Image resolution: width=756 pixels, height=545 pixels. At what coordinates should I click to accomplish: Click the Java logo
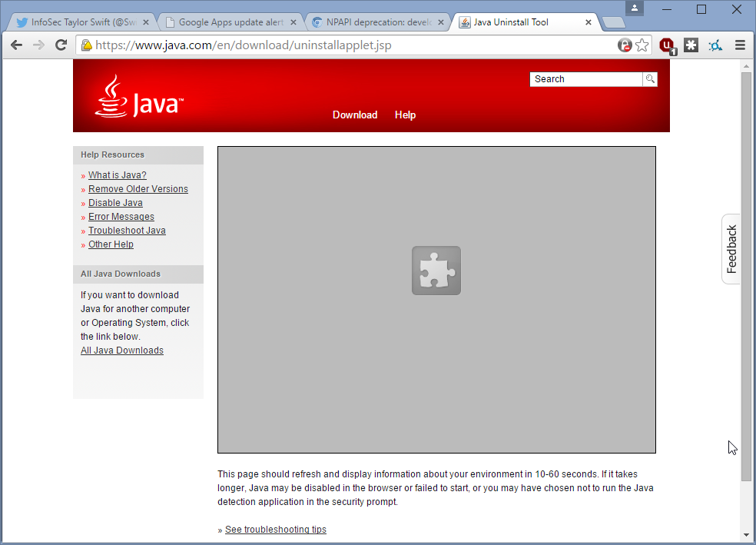(x=139, y=96)
